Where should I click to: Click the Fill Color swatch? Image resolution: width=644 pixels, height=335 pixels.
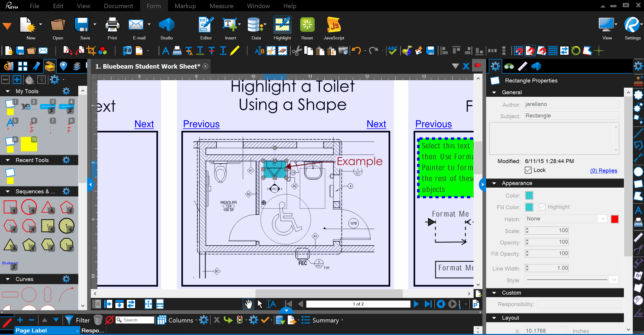click(x=529, y=207)
